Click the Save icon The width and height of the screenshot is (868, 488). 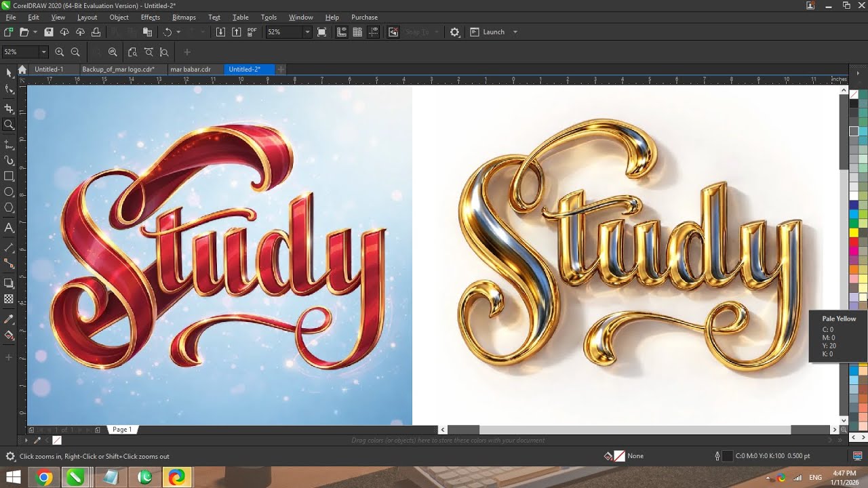[x=48, y=32]
